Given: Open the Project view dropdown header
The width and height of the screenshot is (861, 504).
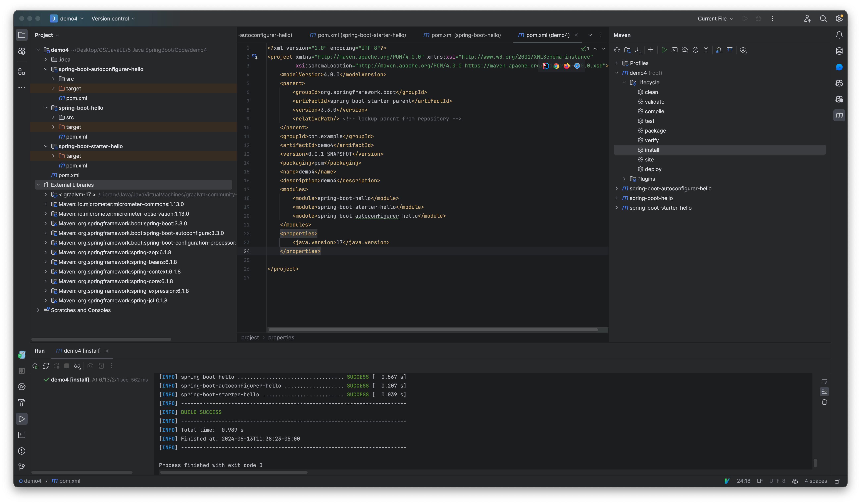Looking at the screenshot, I should (x=47, y=35).
